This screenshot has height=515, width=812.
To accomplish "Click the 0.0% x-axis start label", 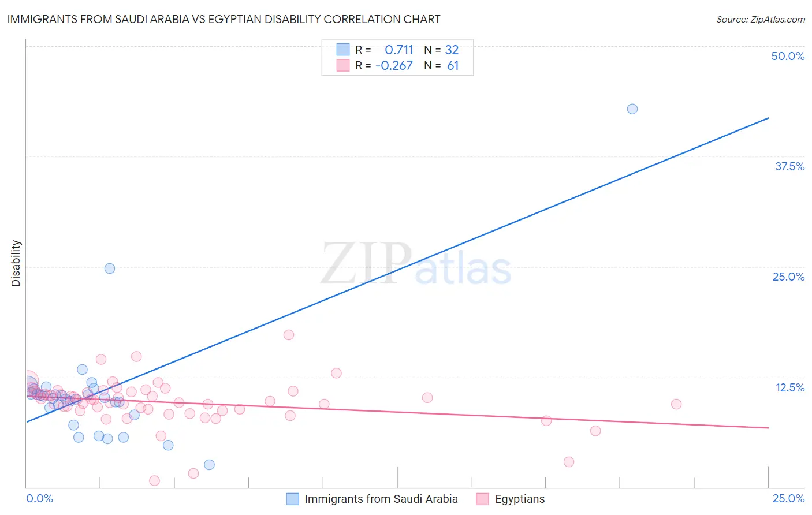I will click(39, 498).
